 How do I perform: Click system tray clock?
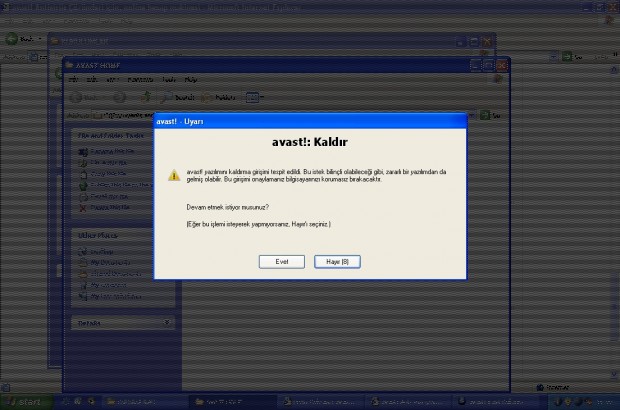tap(605, 402)
